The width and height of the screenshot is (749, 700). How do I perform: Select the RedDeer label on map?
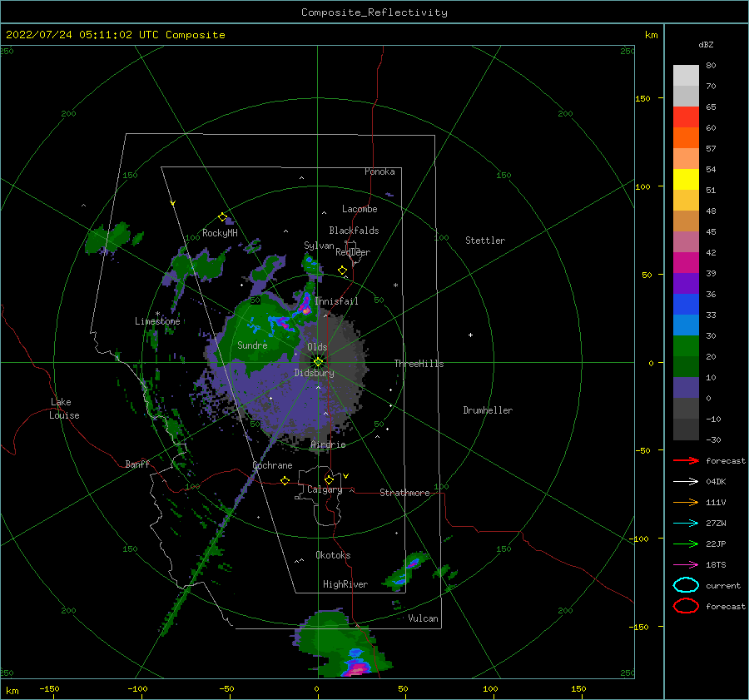pos(353,252)
